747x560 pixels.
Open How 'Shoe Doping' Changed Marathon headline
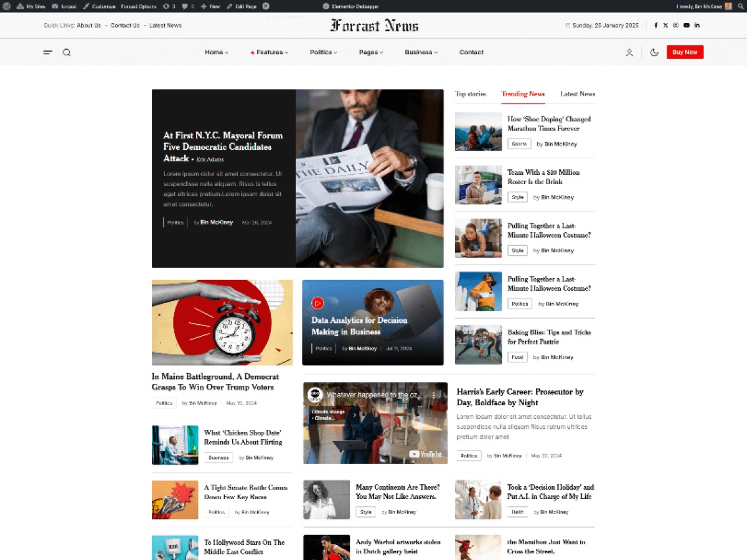tap(549, 123)
